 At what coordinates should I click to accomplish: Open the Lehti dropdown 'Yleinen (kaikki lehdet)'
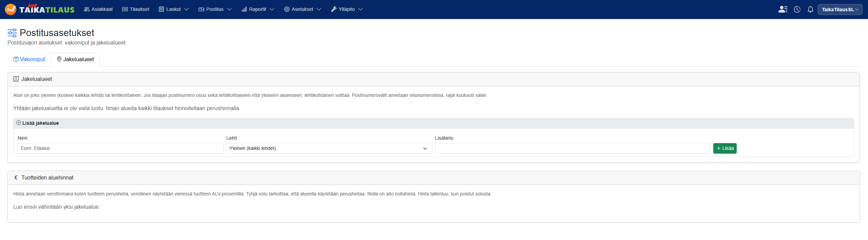point(329,148)
